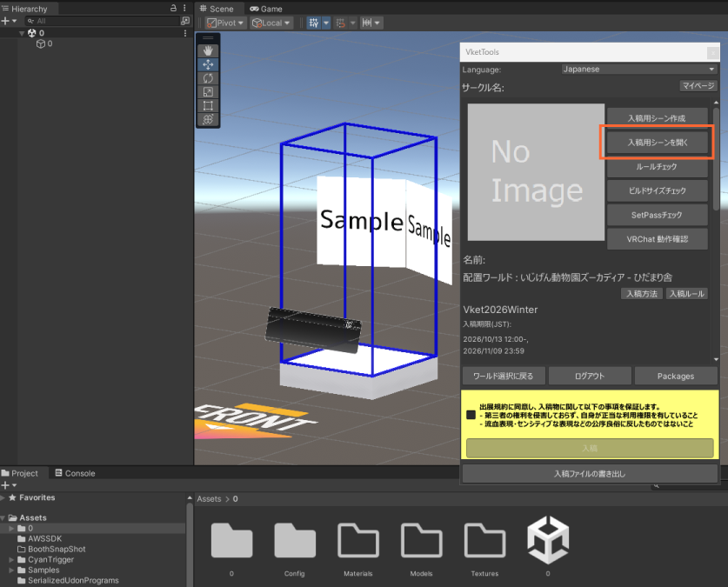This screenshot has width=728, height=587.
Task: Switch to the Game tab
Action: click(266, 9)
